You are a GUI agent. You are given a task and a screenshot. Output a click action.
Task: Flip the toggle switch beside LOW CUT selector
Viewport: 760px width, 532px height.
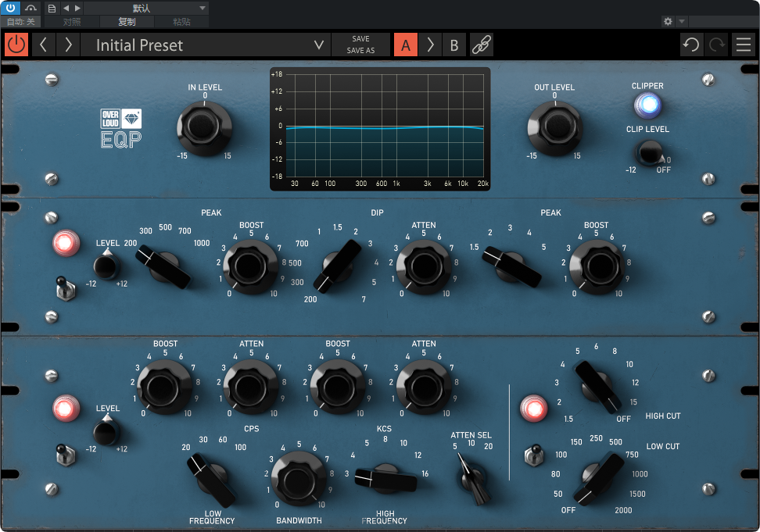coord(534,455)
